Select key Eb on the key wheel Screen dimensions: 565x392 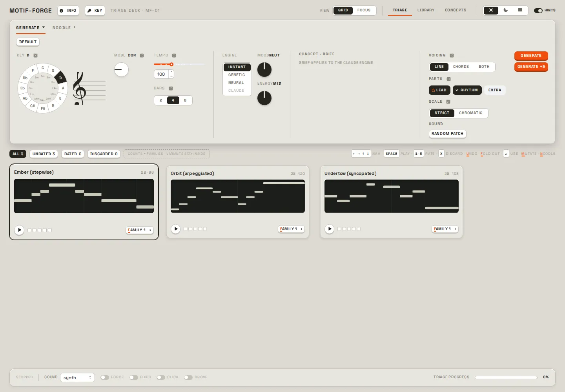pos(22,88)
